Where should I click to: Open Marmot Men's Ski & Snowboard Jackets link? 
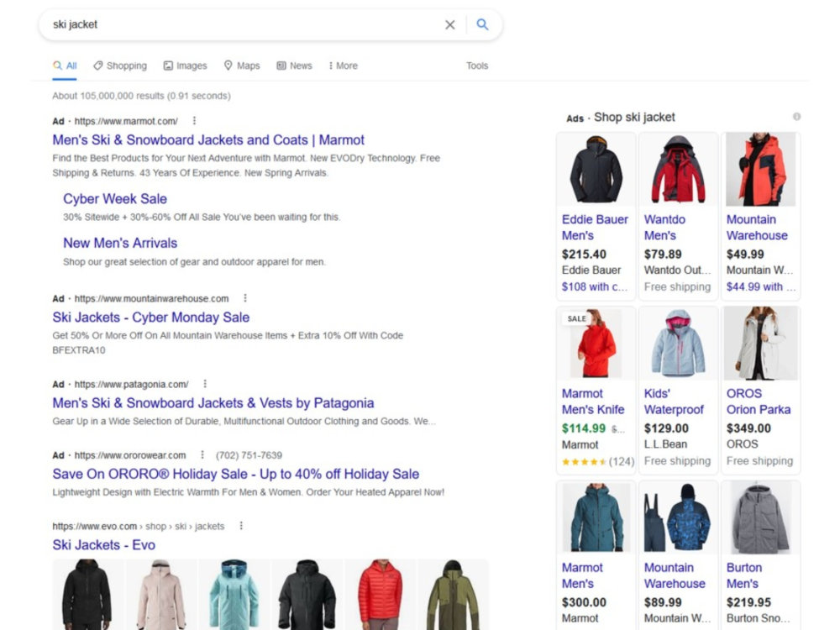click(x=208, y=139)
